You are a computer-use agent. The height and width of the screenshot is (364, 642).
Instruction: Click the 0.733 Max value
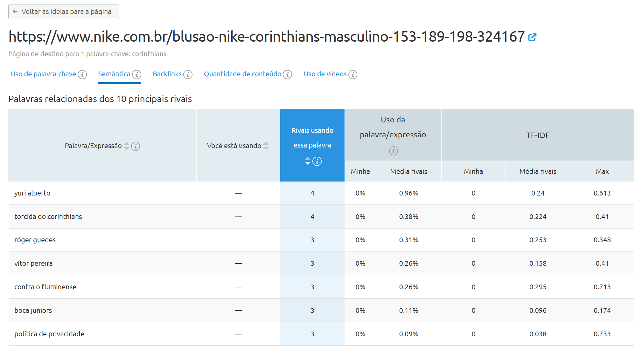[x=602, y=334]
